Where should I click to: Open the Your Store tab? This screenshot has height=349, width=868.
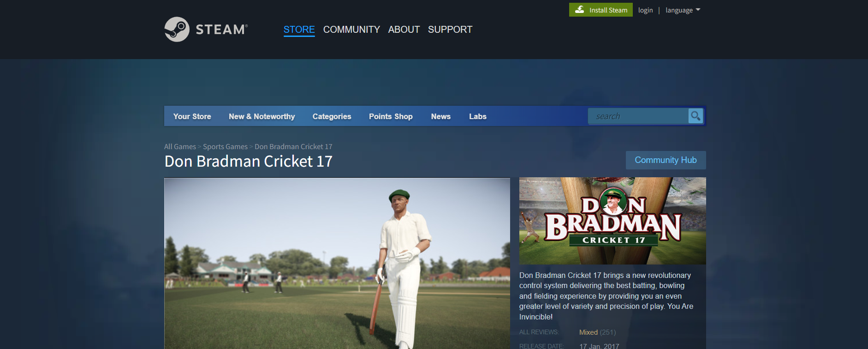(192, 116)
